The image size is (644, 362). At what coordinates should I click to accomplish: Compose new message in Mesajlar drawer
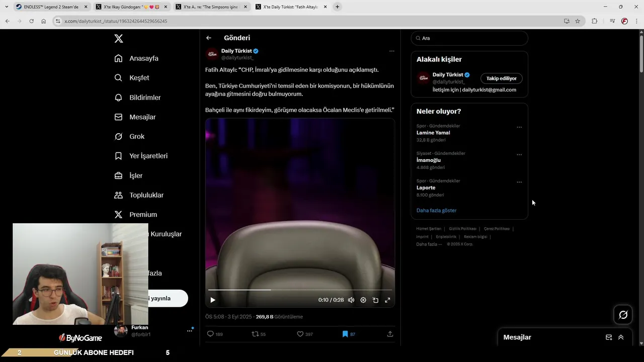tap(609, 337)
